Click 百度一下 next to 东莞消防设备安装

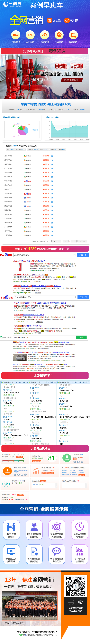(83, 255)
